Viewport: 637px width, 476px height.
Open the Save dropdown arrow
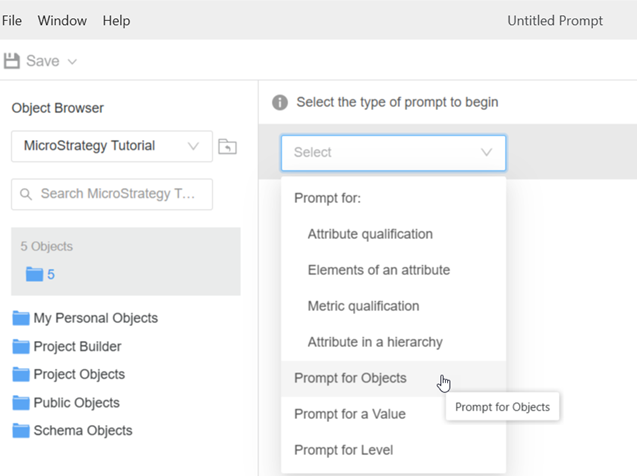(72, 62)
